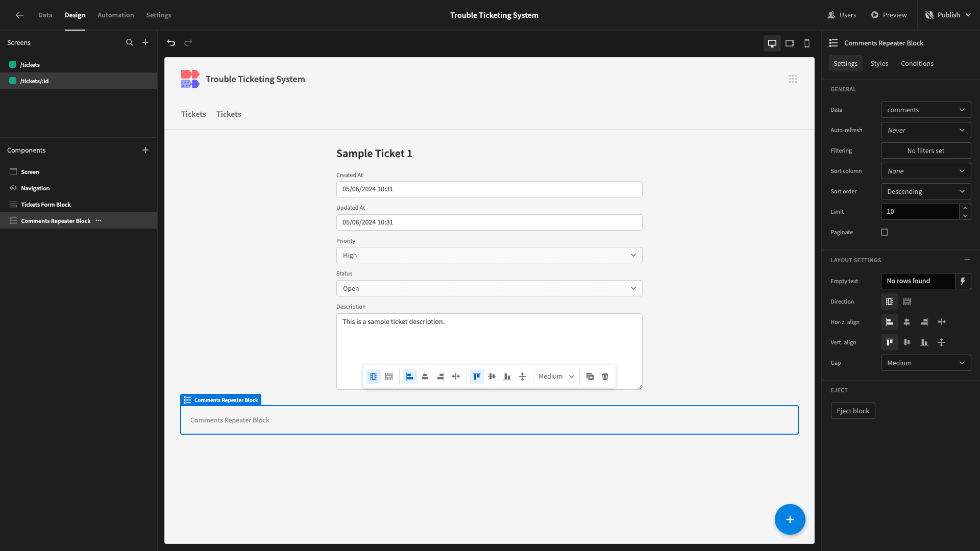Expand the Priority dropdown showing High
Viewport: 980px width, 551px height.
[489, 255]
